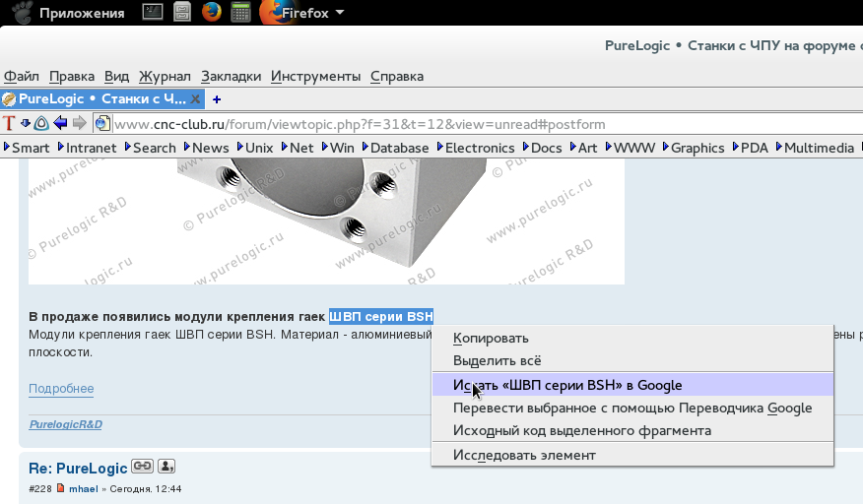Click the small down-arrow toolbar icon

tap(26, 123)
